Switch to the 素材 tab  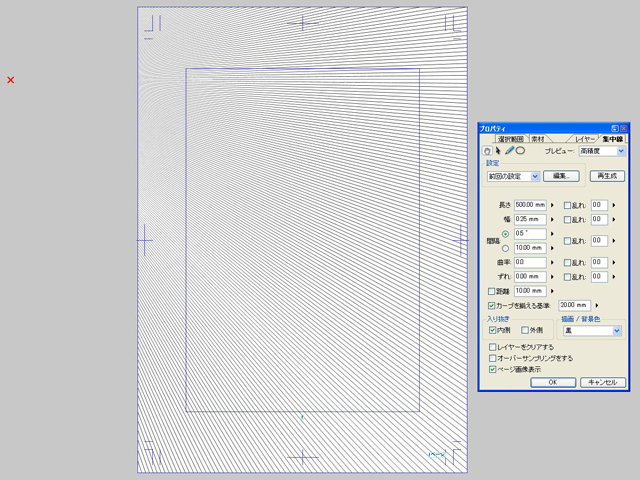(x=538, y=139)
